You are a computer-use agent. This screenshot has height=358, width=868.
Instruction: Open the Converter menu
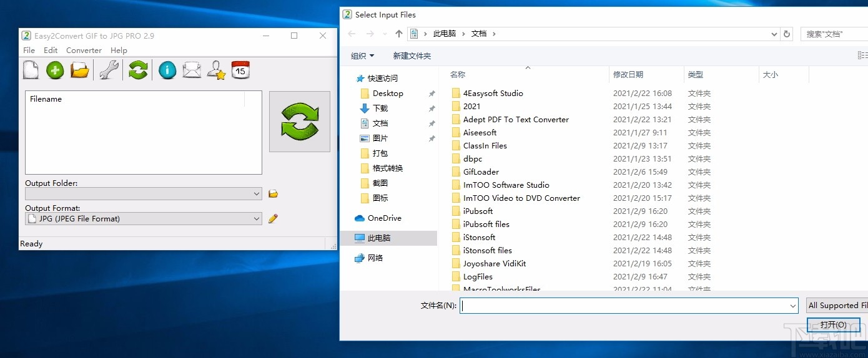tap(84, 51)
